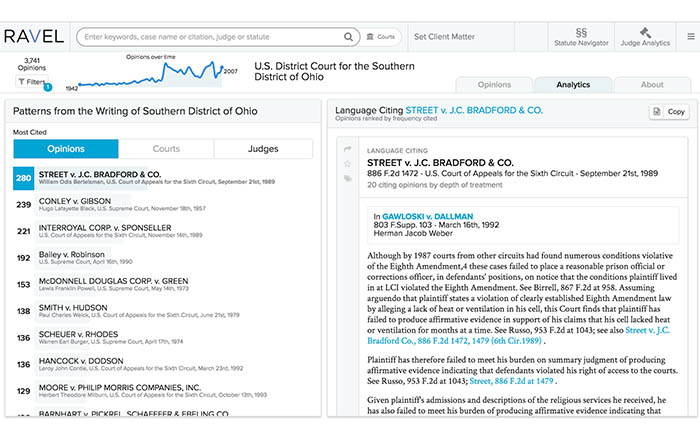Click the tag icon beside the opinion

coord(348,178)
